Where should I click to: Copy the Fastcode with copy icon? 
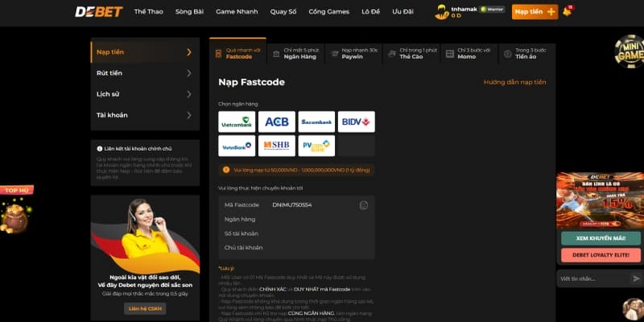pos(364,205)
